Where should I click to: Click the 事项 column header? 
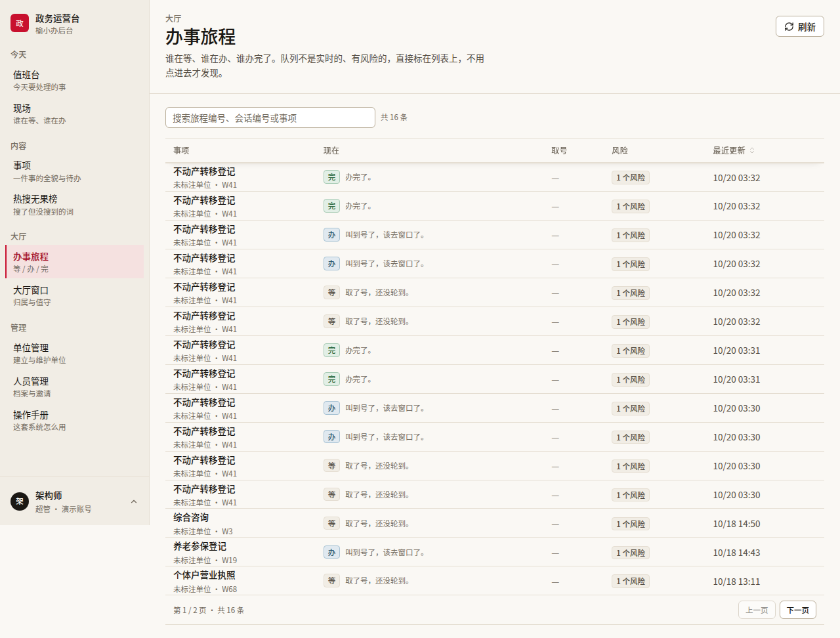(x=181, y=151)
